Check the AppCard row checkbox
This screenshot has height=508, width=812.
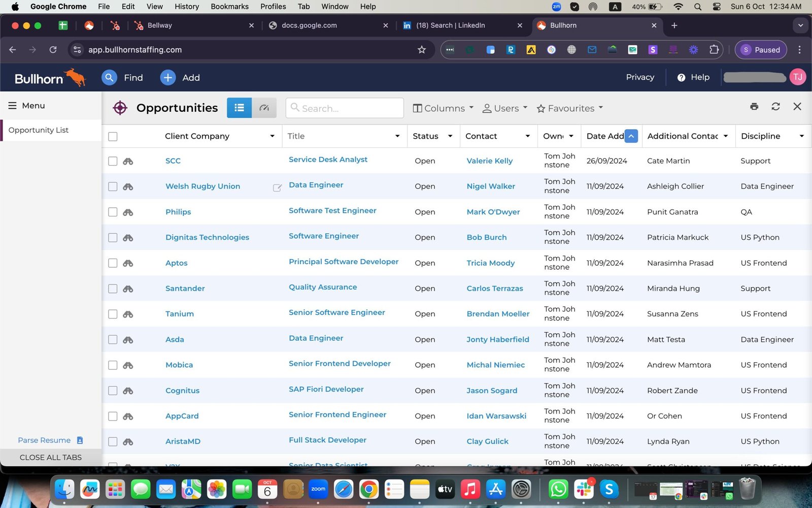[x=113, y=416]
